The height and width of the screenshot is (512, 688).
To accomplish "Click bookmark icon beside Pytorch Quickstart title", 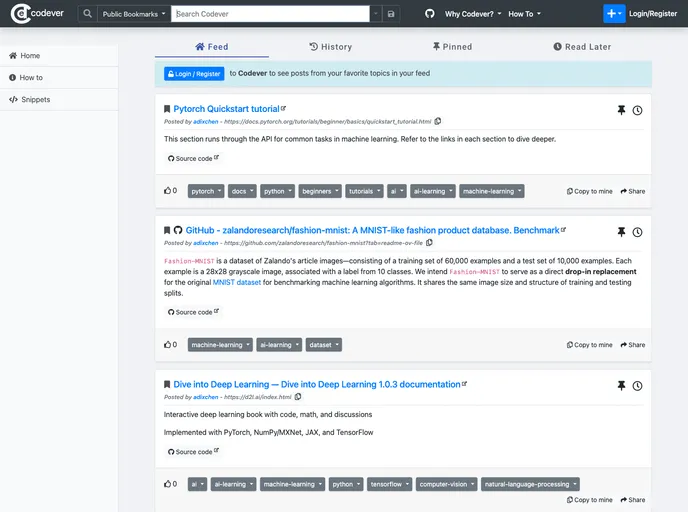I will point(167,109).
